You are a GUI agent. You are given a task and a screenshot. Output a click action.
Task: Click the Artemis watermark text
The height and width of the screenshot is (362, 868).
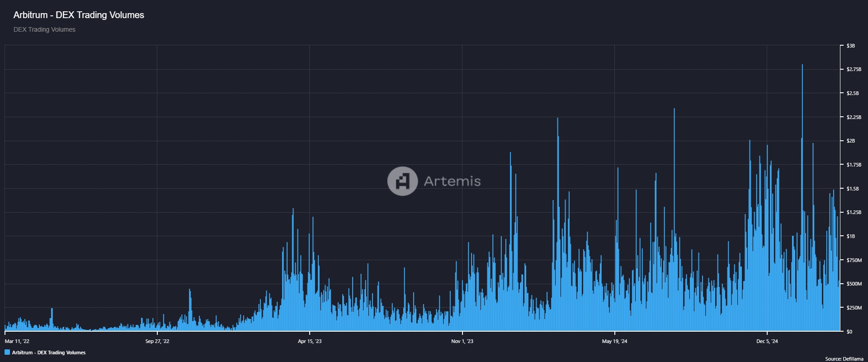click(452, 181)
